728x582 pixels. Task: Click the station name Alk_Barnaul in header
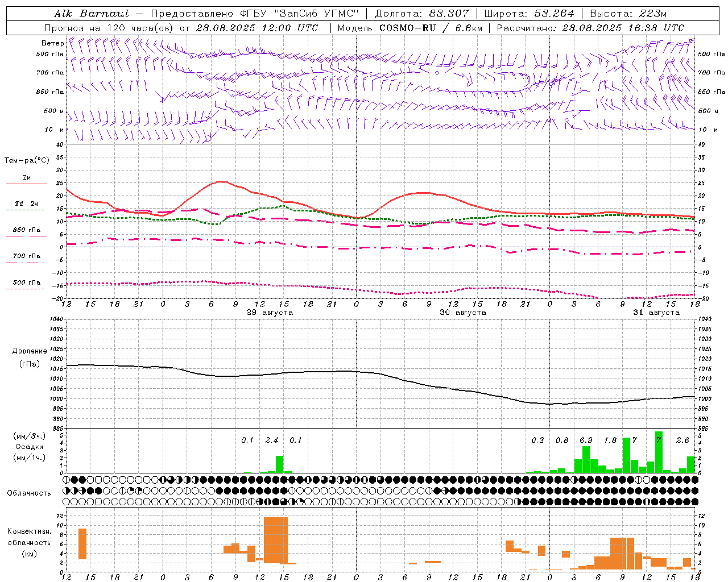click(x=92, y=14)
